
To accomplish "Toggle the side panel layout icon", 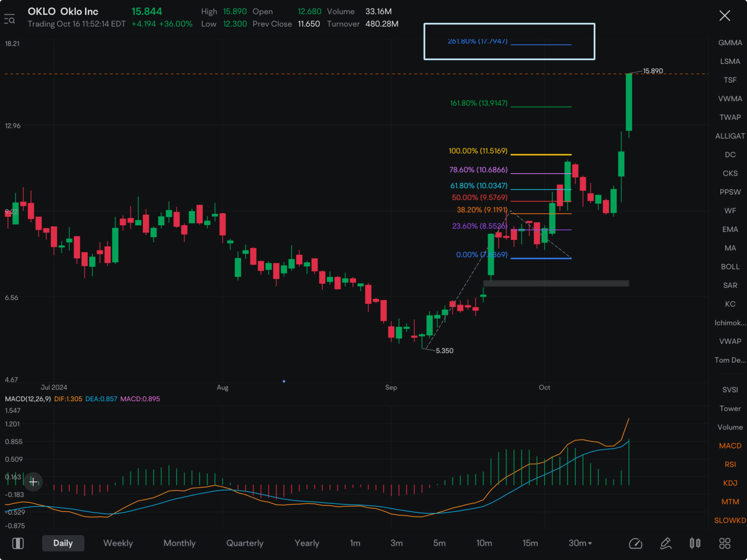I will [x=18, y=543].
